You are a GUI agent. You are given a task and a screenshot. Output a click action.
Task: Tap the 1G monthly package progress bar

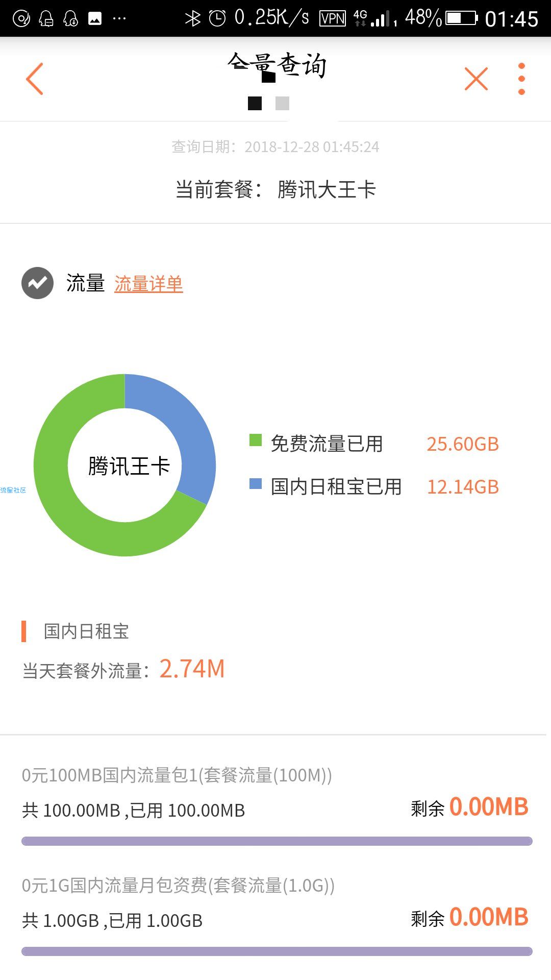point(277,951)
